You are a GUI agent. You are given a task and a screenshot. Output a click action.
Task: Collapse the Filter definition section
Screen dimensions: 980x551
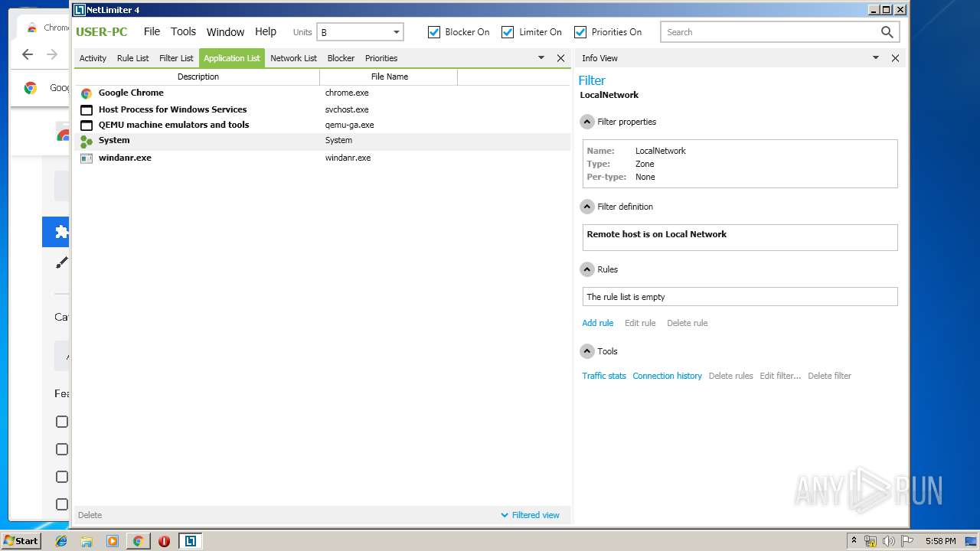(x=587, y=207)
